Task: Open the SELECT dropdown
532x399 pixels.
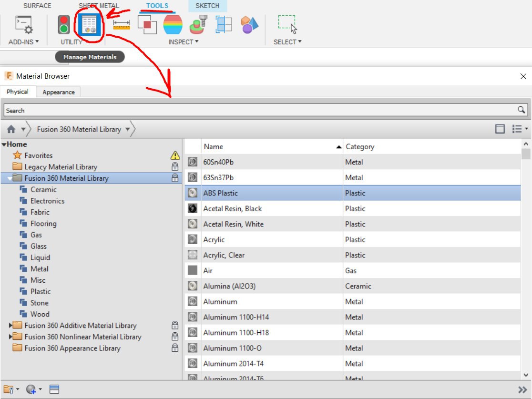Action: pyautogui.click(x=287, y=42)
